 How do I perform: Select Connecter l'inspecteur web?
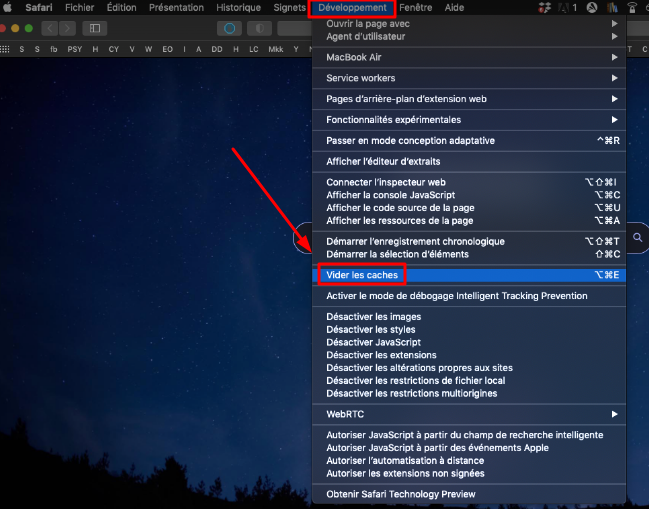[469, 182]
